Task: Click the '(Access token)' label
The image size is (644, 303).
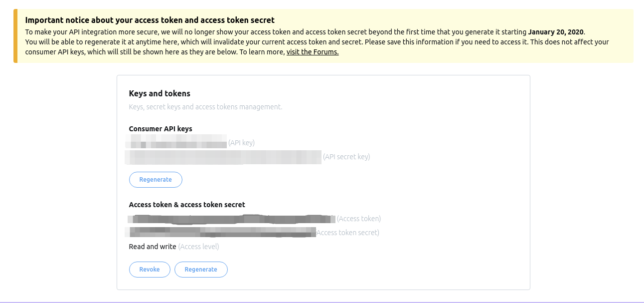Action: tap(358, 218)
